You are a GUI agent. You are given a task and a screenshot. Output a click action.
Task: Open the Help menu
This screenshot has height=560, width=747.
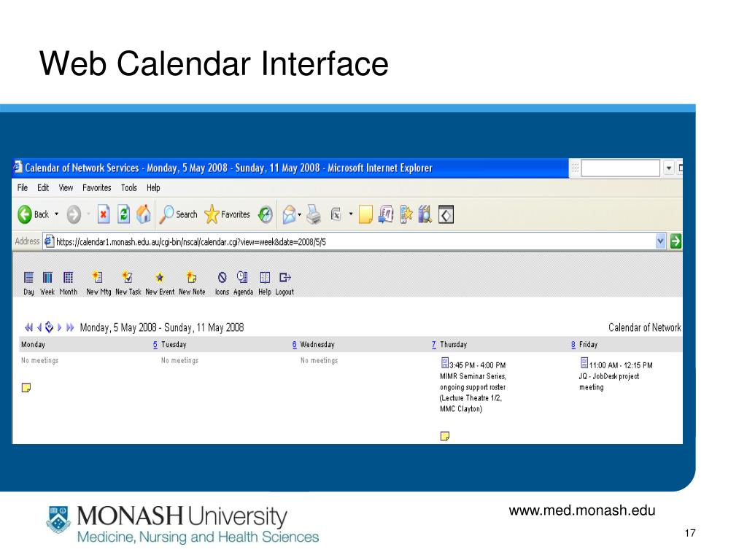tap(153, 187)
